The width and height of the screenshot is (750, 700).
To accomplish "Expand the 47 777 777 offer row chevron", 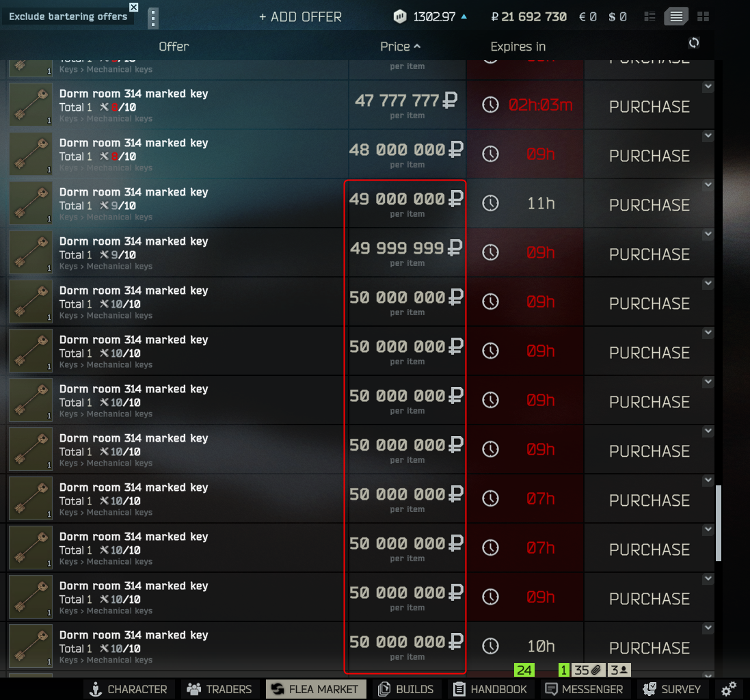I will click(x=708, y=87).
